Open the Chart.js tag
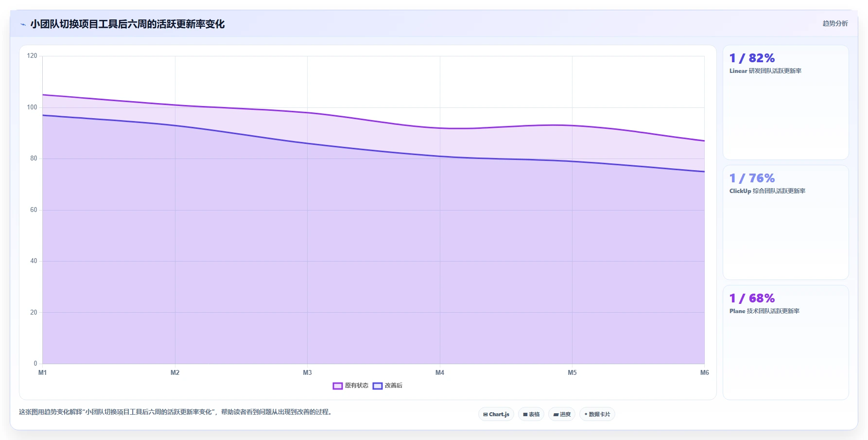Screen dimensions: 868x440 coord(496,414)
